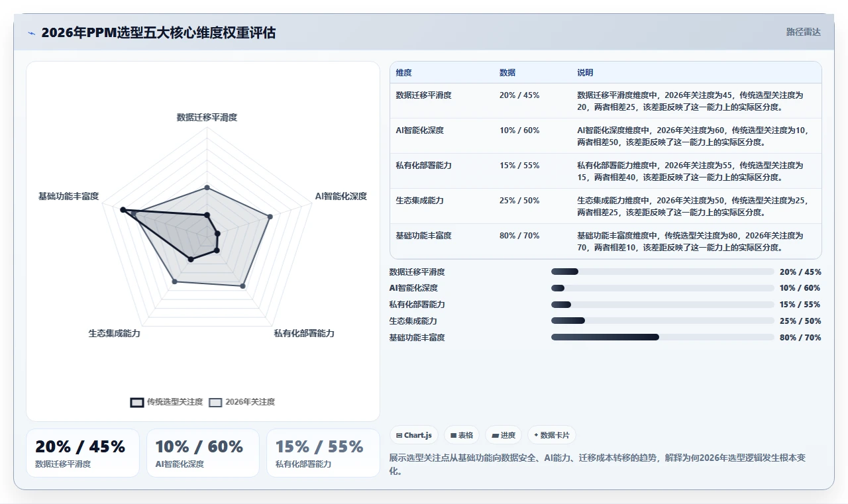Image resolution: width=848 pixels, height=504 pixels.
Task: Select the 数据迁移平滑度 table row name
Action: click(423, 95)
